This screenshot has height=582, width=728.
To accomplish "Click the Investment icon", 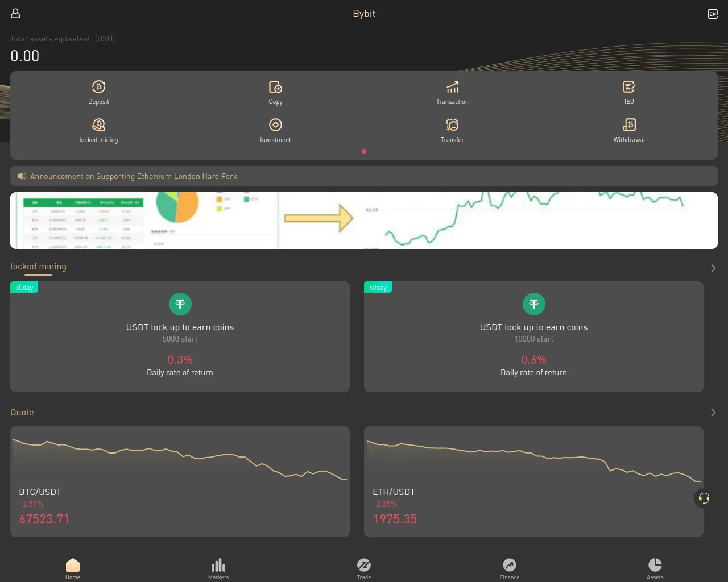I will 275,124.
